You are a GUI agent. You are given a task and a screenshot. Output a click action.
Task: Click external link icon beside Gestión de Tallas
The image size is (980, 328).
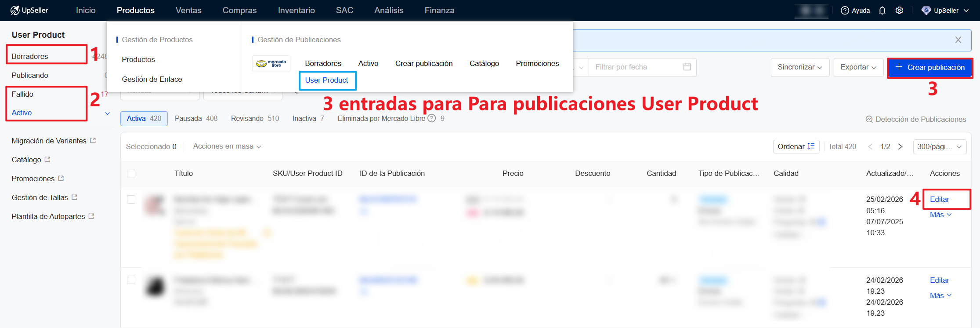75,197
